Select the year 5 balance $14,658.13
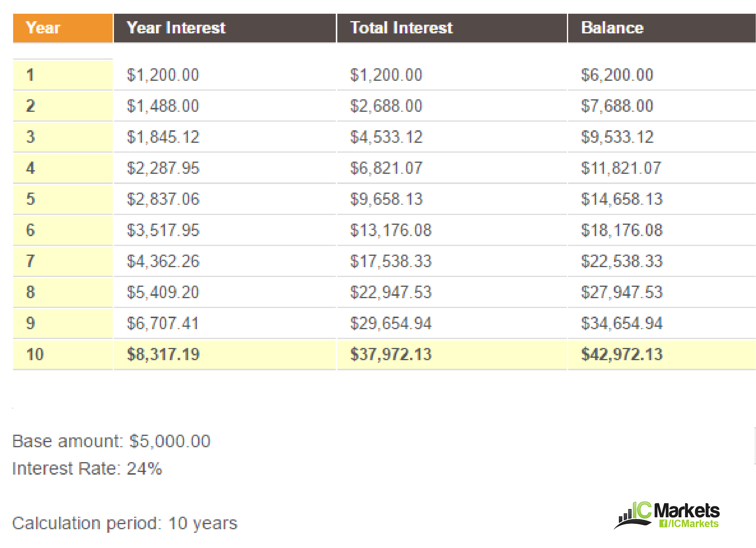Screen dimensions: 756x548 click(622, 199)
